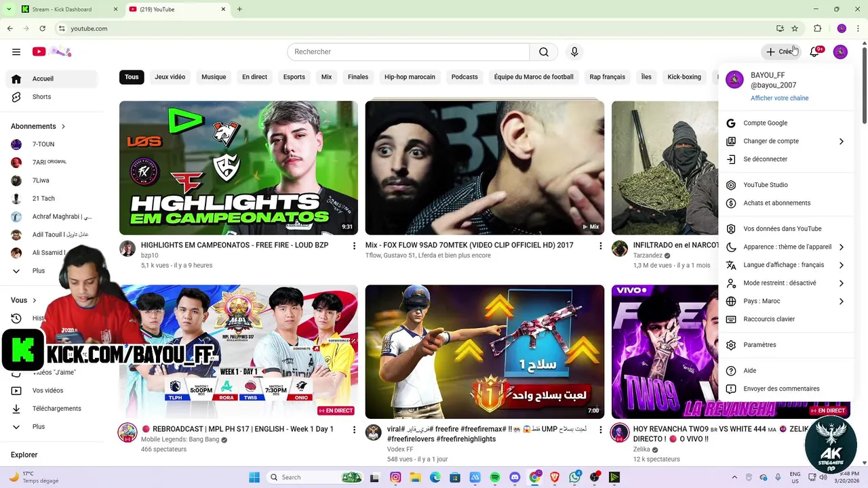The width and height of the screenshot is (868, 488).
Task: Select the Esports chip
Action: click(294, 77)
